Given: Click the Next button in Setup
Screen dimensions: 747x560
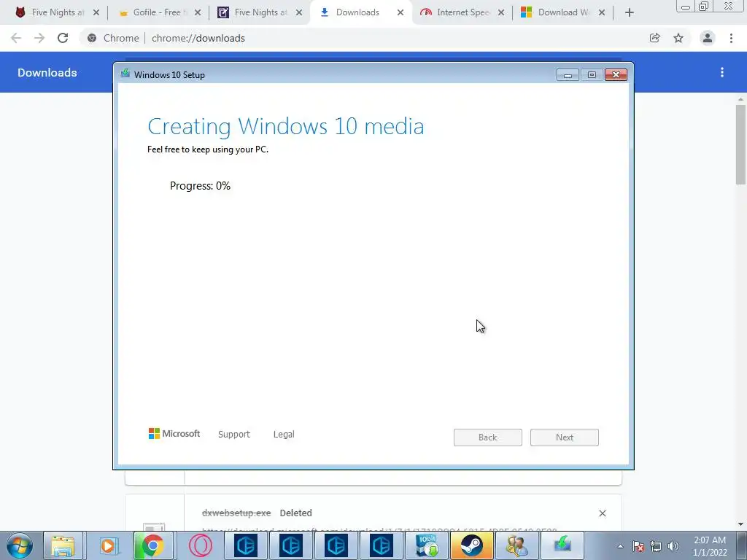Looking at the screenshot, I should 565,437.
